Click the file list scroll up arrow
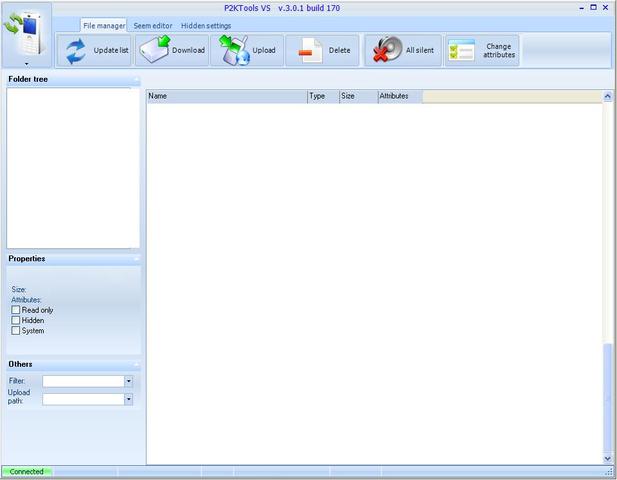The width and height of the screenshot is (617, 480). tap(608, 96)
